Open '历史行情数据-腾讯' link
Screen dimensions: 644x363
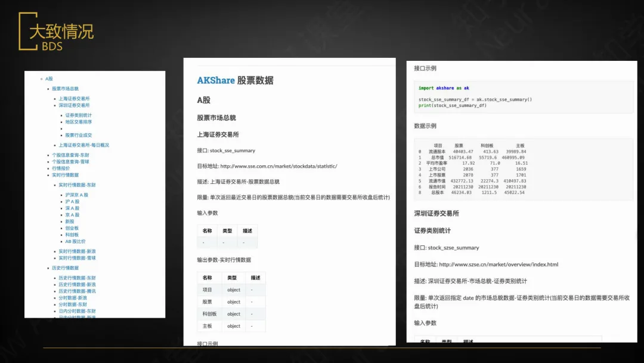click(x=77, y=291)
